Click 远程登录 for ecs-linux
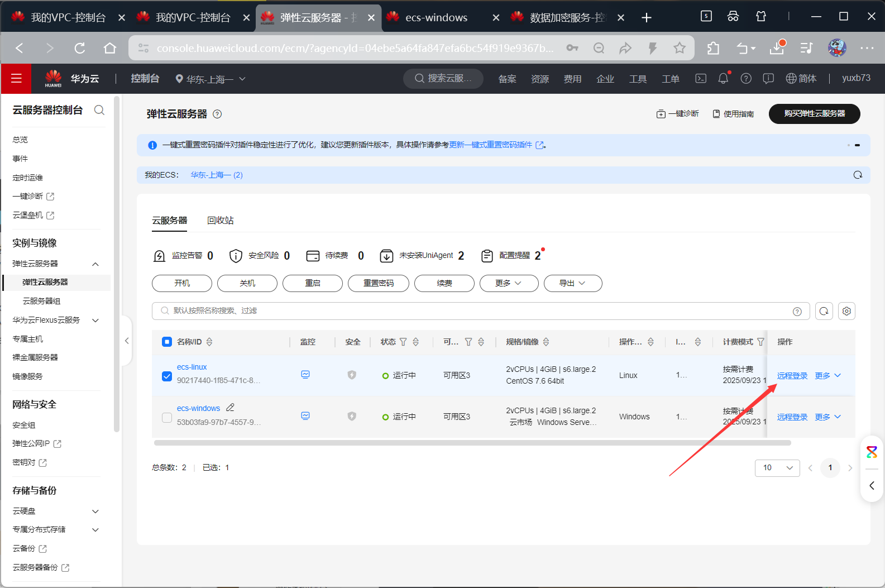The image size is (885, 588). point(792,376)
